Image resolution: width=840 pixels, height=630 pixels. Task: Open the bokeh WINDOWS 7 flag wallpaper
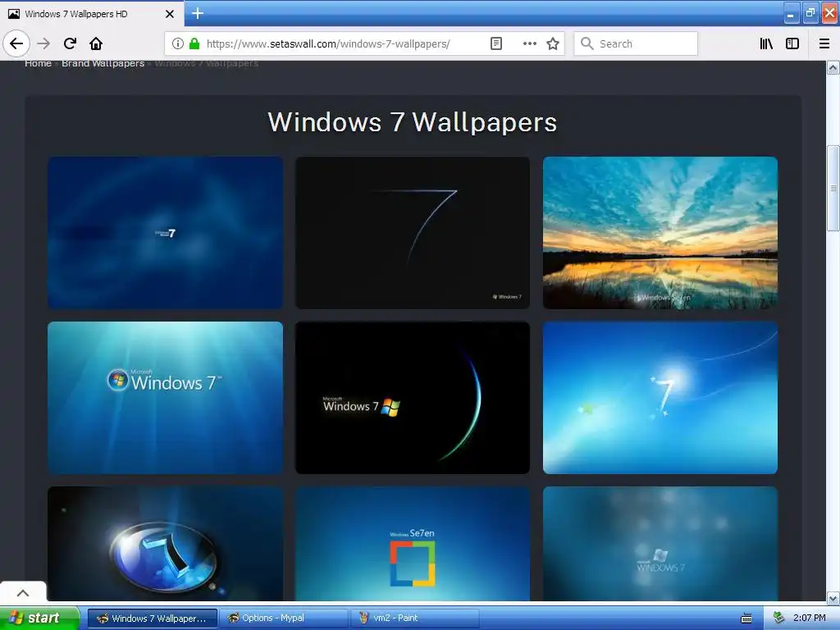pyautogui.click(x=660, y=544)
